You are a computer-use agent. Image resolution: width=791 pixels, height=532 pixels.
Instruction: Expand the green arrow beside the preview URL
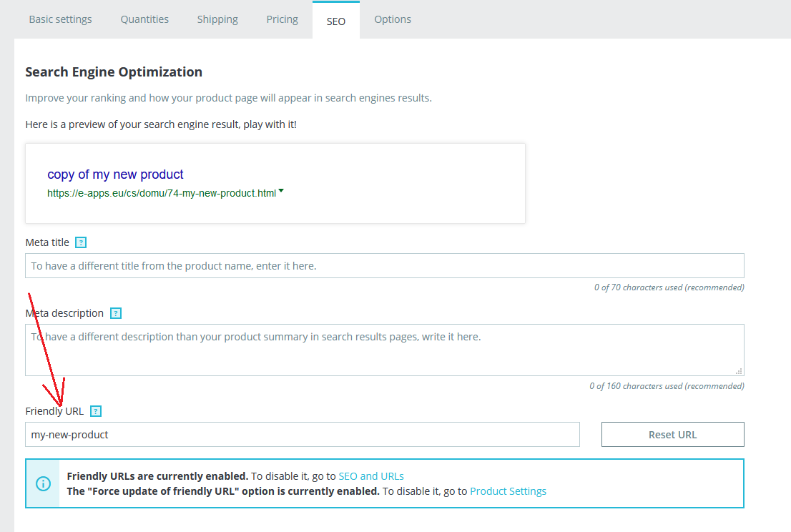coord(281,191)
